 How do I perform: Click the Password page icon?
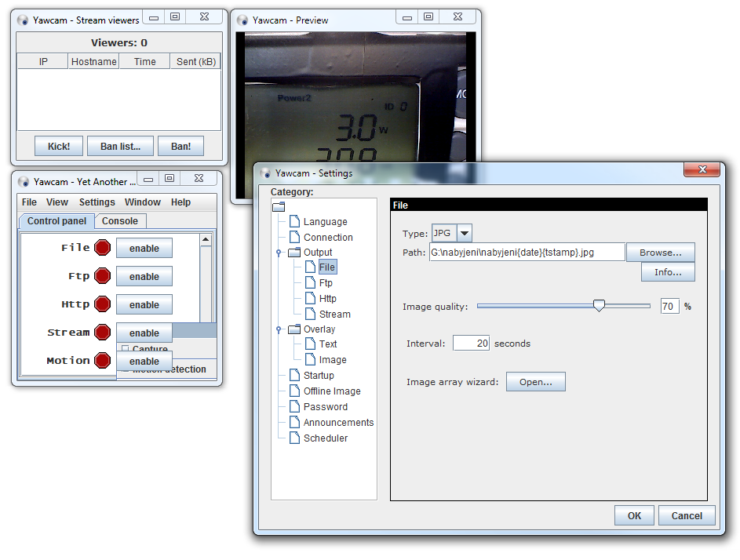(x=294, y=406)
